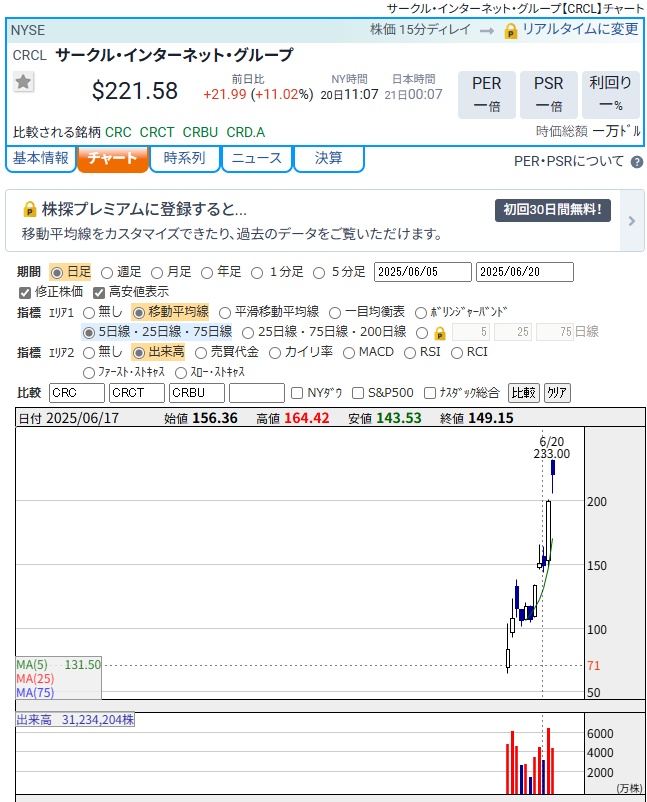Edit start date field 2025/06/05
This screenshot has width=647, height=802.
422,272
